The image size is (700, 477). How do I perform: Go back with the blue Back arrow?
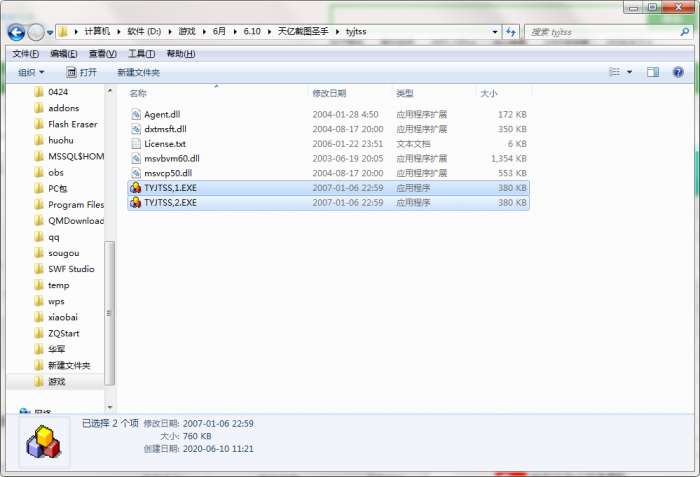[x=17, y=32]
